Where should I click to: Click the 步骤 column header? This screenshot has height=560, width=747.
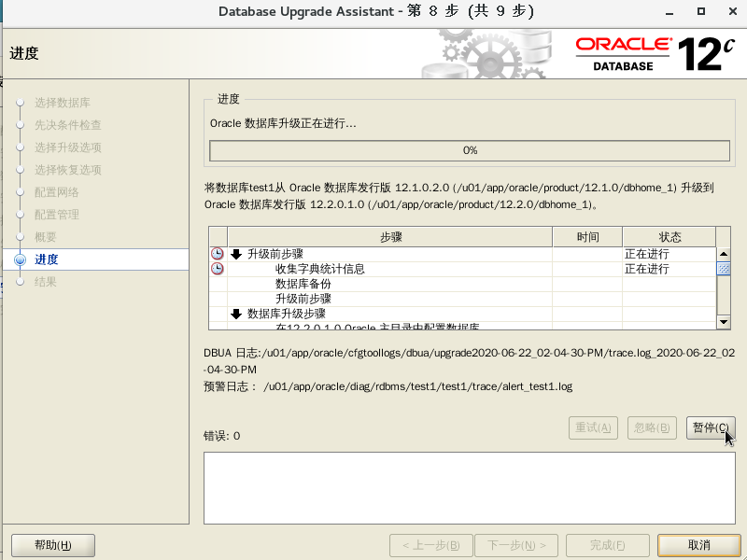[392, 235]
